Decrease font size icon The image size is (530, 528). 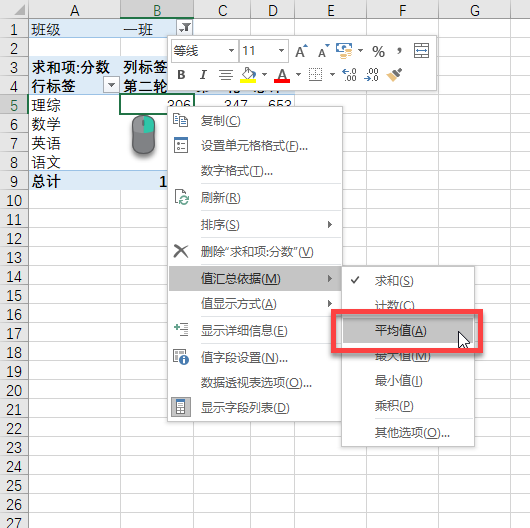coord(323,51)
